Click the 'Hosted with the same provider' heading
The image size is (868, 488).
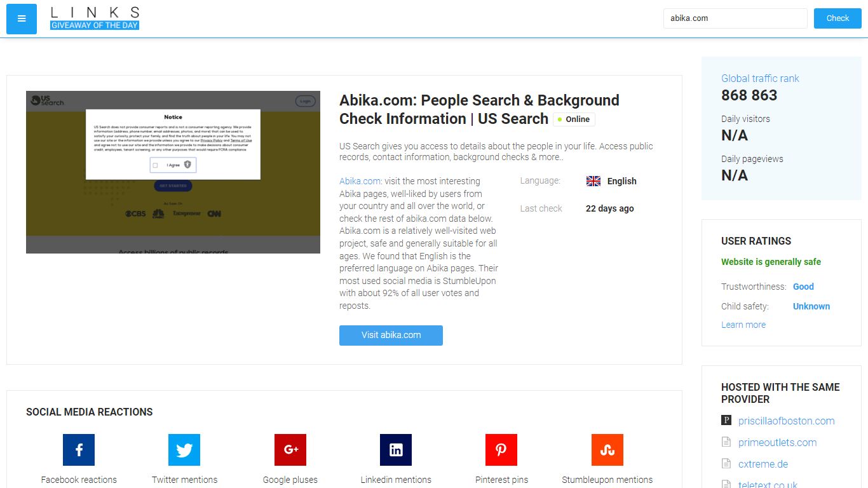pyautogui.click(x=780, y=393)
